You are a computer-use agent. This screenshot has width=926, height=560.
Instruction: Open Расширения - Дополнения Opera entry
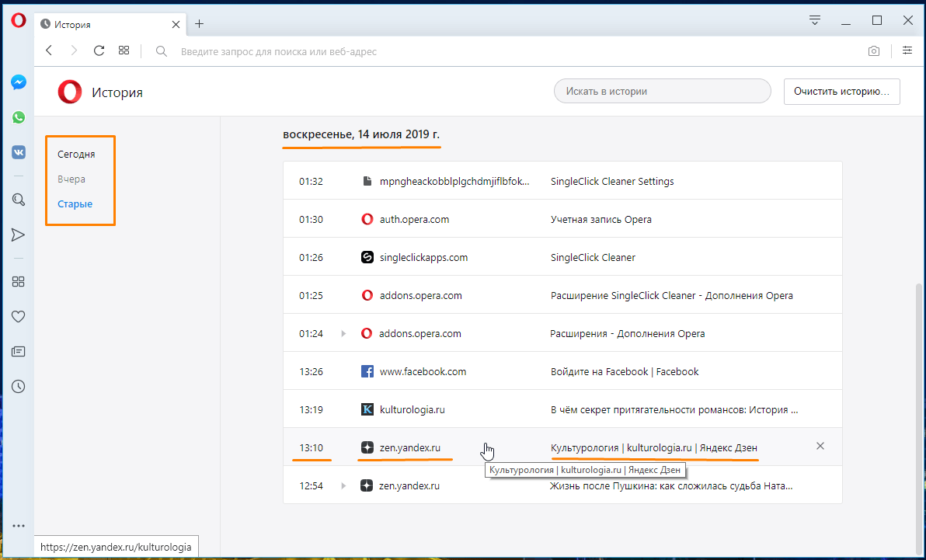tap(627, 334)
